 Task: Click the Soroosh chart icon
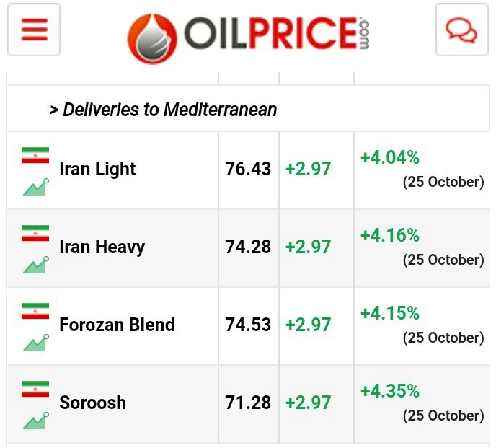click(x=35, y=420)
